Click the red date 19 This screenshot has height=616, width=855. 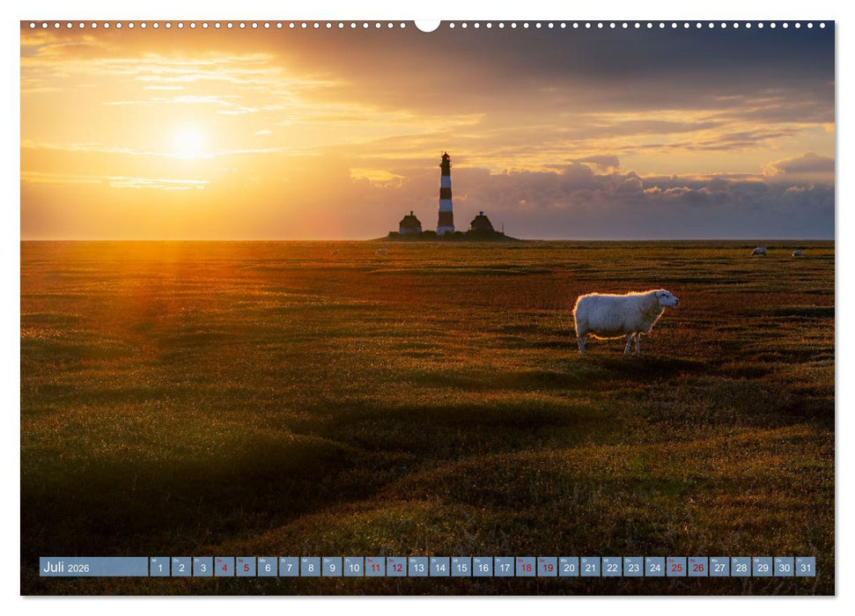(x=548, y=568)
